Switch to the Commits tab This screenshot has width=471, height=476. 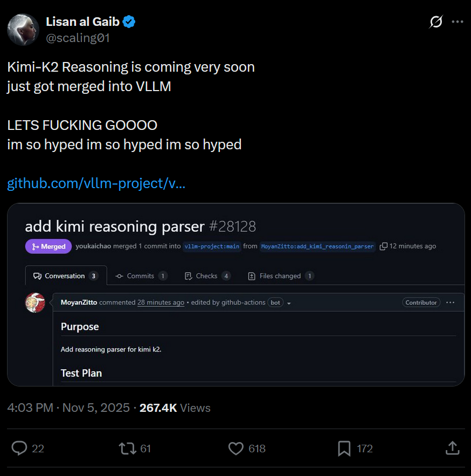141,276
